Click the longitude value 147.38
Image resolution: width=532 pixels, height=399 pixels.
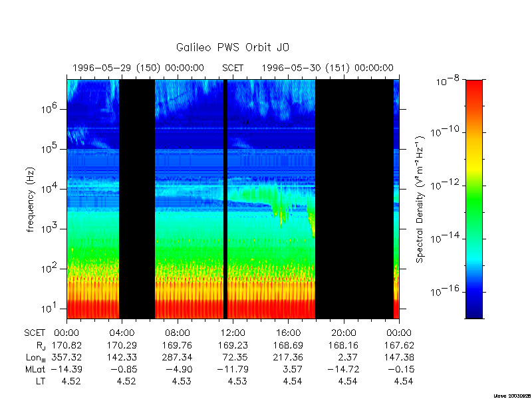point(399,357)
